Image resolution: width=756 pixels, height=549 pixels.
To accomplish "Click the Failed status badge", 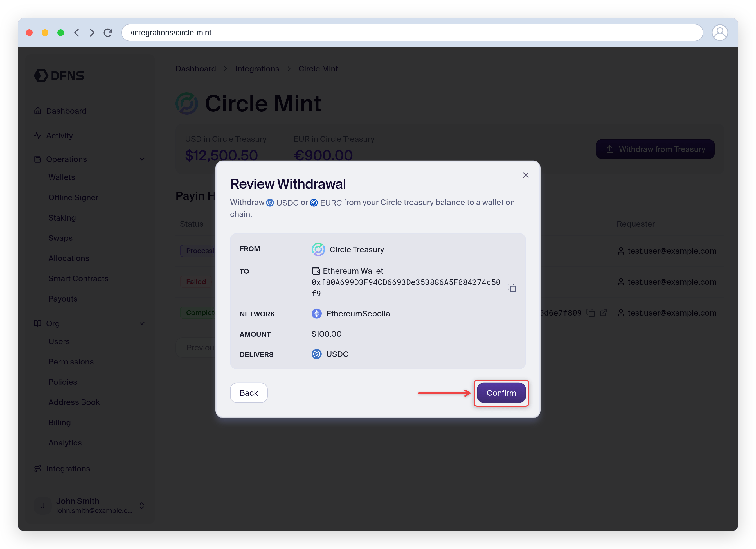I will pyautogui.click(x=196, y=282).
